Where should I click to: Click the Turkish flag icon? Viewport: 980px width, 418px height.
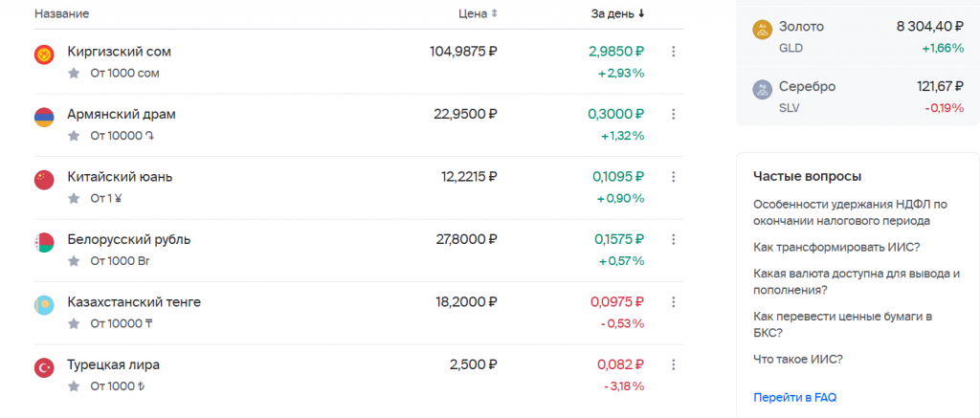tap(44, 367)
